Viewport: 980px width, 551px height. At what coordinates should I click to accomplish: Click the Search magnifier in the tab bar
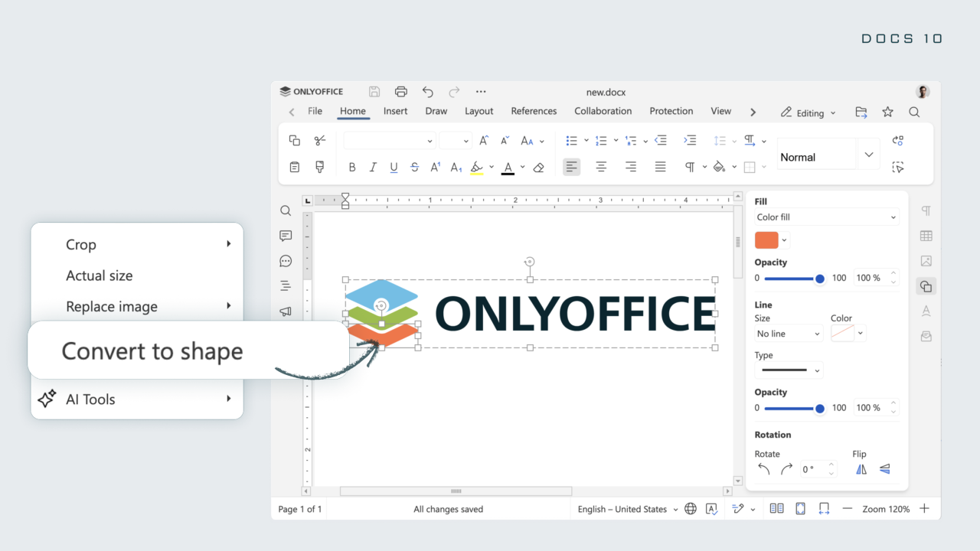(x=914, y=112)
